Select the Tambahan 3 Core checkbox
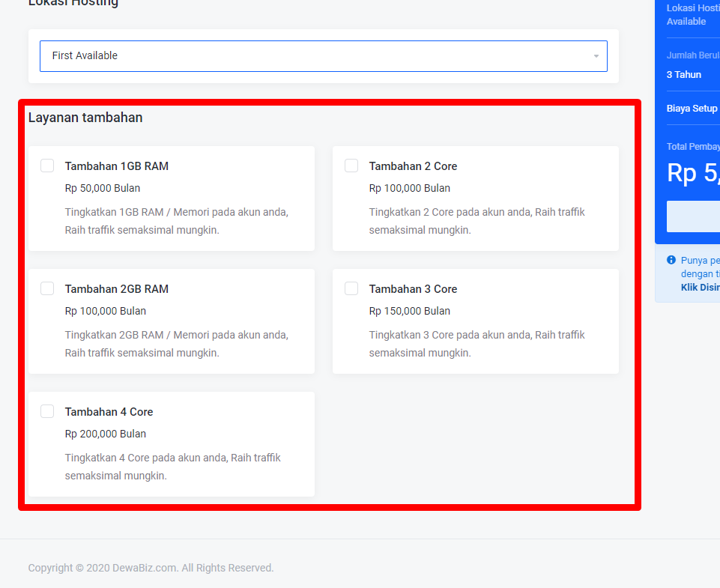This screenshot has width=720, height=588. pos(351,288)
